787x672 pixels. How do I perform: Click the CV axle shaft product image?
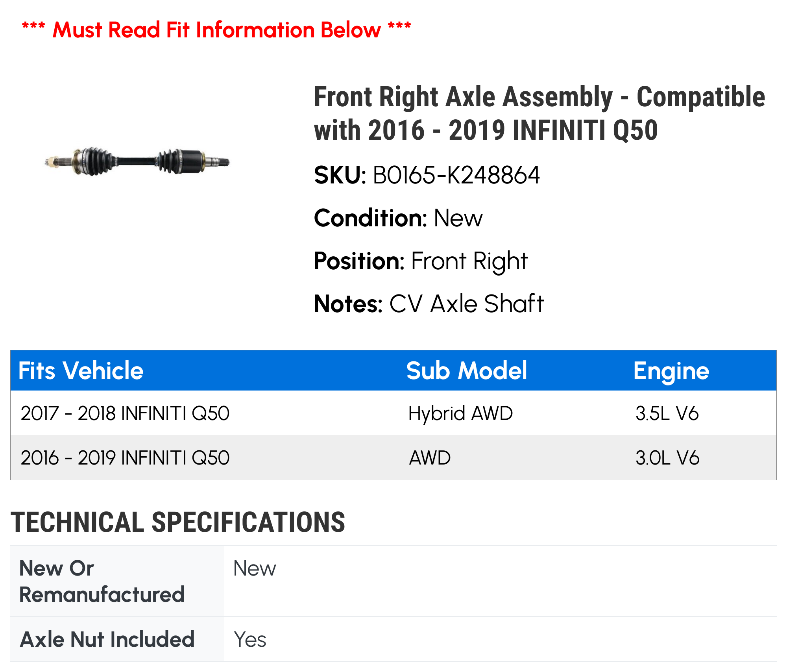[x=137, y=161]
